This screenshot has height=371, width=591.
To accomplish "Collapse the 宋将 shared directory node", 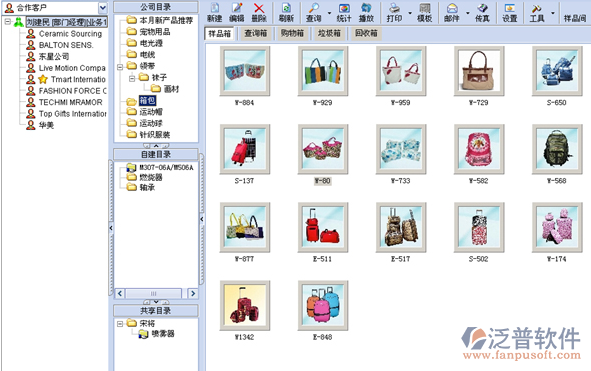I will (x=120, y=323).
